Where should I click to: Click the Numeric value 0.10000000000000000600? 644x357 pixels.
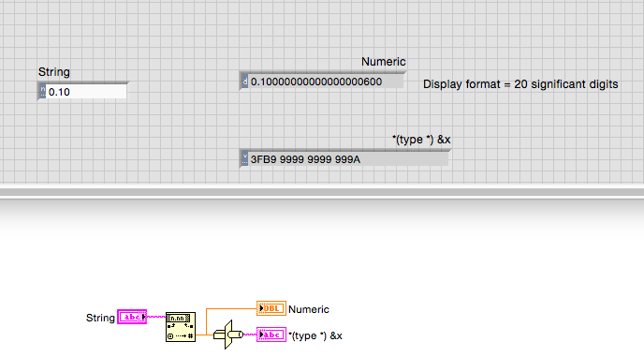tap(316, 82)
